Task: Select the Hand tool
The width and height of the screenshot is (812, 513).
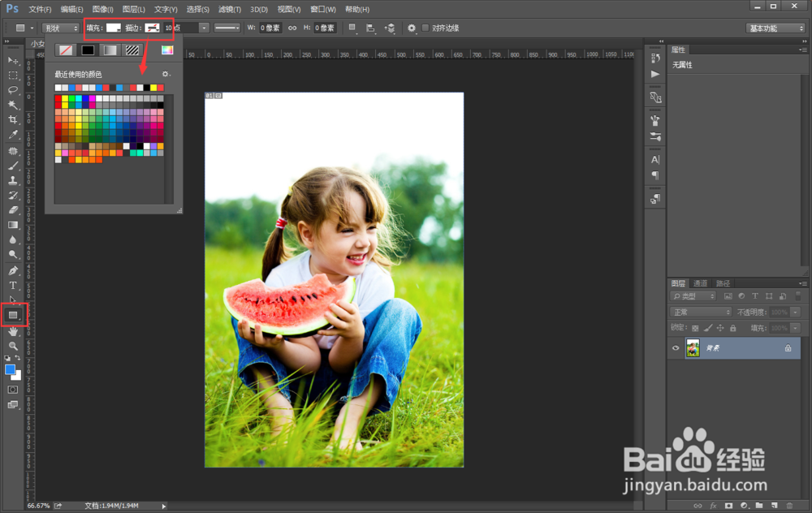Action: 13,331
